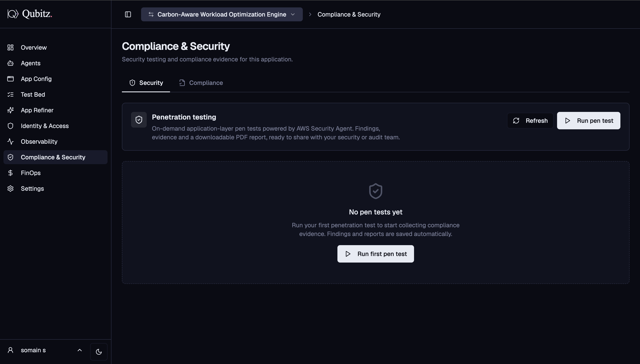Click the user avatar icon
The image size is (640, 364).
click(10, 350)
